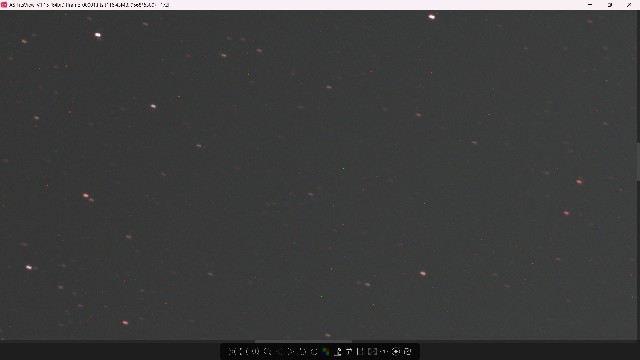Click the red-green-blue color squares icon
640x360 pixels.
coord(326,351)
